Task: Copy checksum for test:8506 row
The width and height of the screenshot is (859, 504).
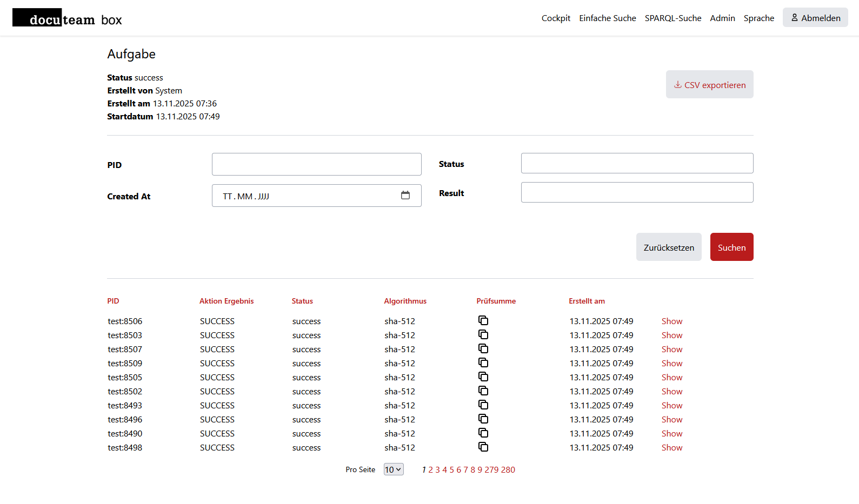Action: click(x=483, y=320)
